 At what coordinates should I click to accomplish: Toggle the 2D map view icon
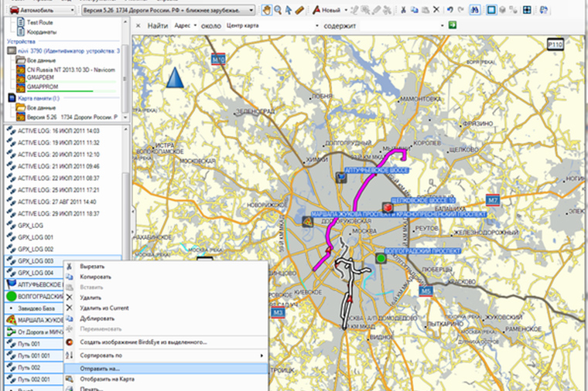[x=491, y=10]
